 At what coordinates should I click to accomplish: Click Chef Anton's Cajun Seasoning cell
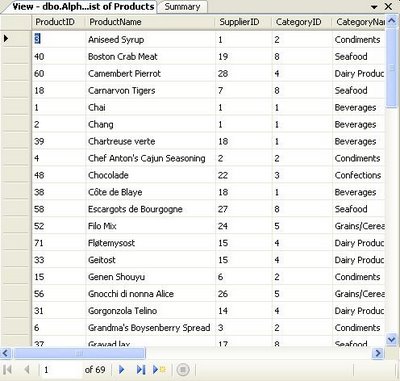150,158
